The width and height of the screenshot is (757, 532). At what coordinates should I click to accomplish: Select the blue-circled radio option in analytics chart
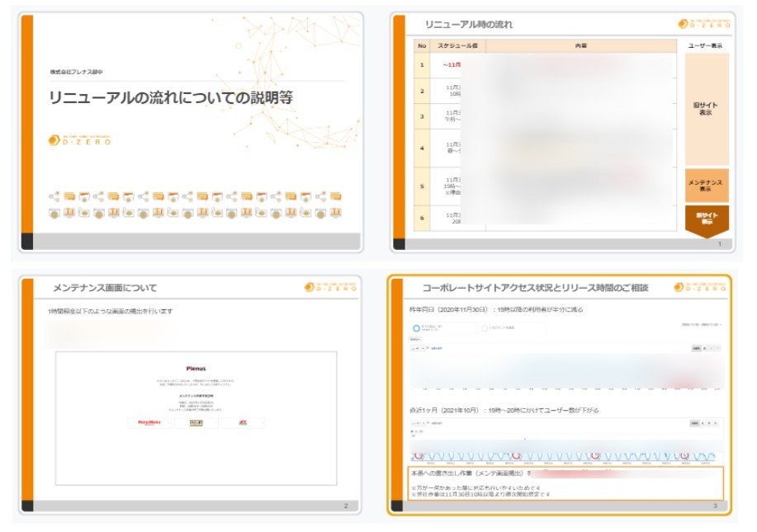click(x=416, y=327)
